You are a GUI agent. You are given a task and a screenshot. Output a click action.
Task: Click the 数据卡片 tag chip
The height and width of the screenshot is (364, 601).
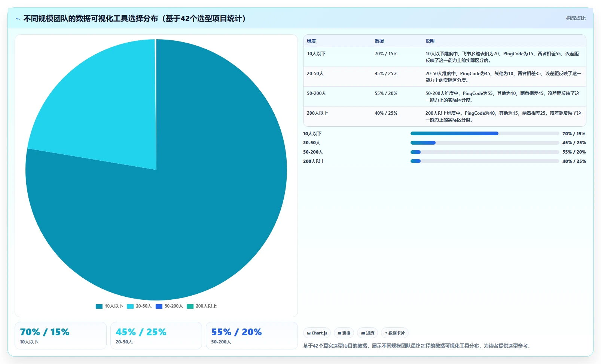(395, 333)
